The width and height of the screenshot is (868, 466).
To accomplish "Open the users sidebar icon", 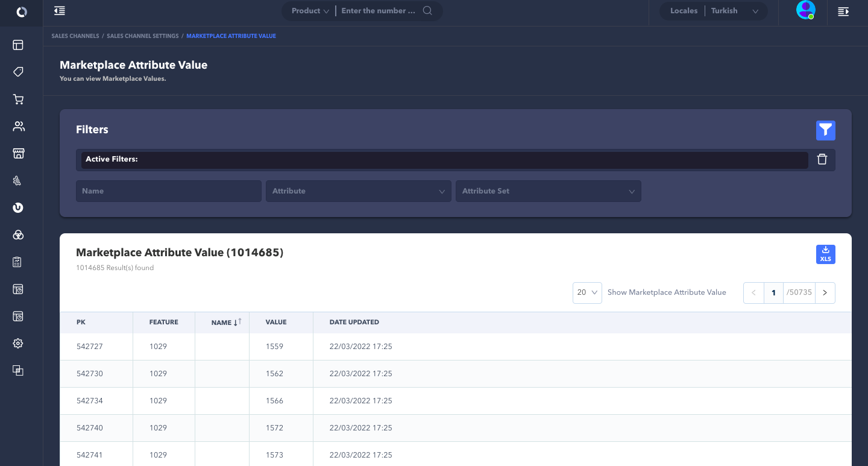I will pos(18,127).
